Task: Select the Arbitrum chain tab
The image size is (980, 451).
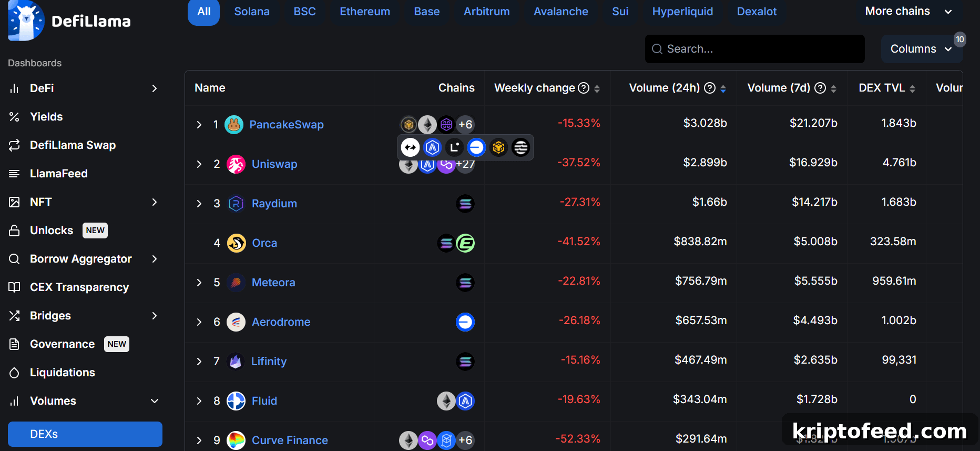Action: tap(487, 12)
